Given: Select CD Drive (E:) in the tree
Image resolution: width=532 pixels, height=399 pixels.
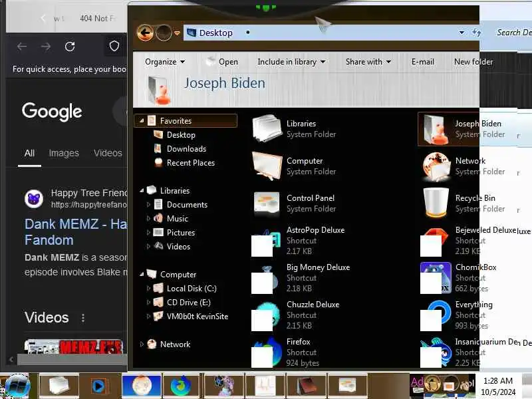Looking at the screenshot, I should pyautogui.click(x=188, y=303).
